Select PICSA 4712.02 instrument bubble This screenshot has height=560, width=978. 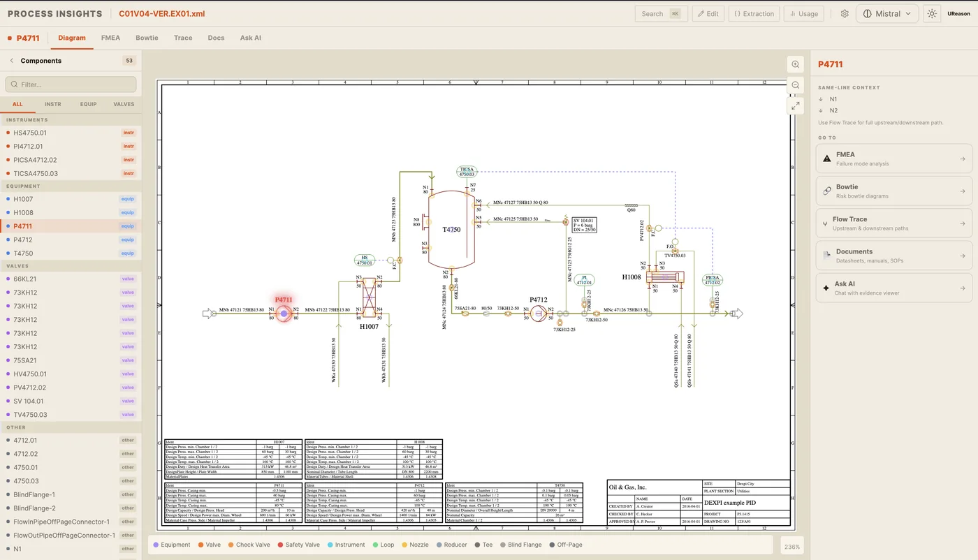coord(712,280)
